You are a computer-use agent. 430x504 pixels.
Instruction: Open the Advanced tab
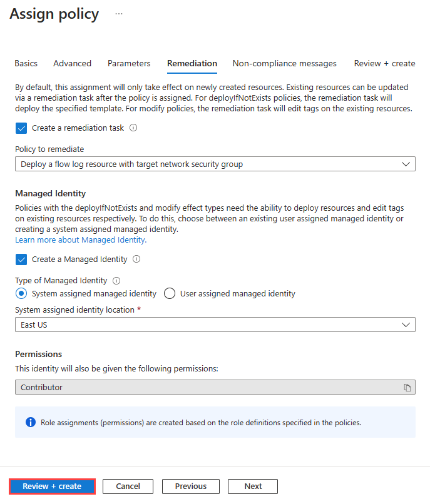(x=72, y=63)
